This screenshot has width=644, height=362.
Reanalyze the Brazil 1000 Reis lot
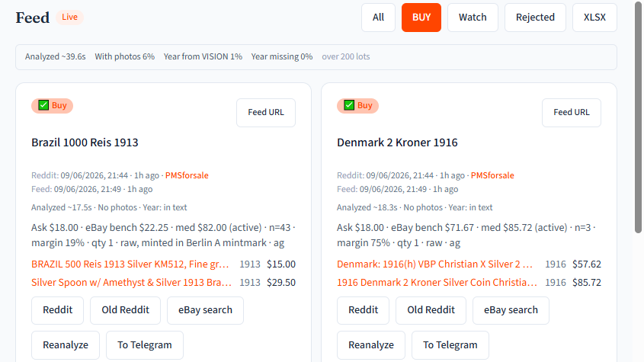coord(66,345)
